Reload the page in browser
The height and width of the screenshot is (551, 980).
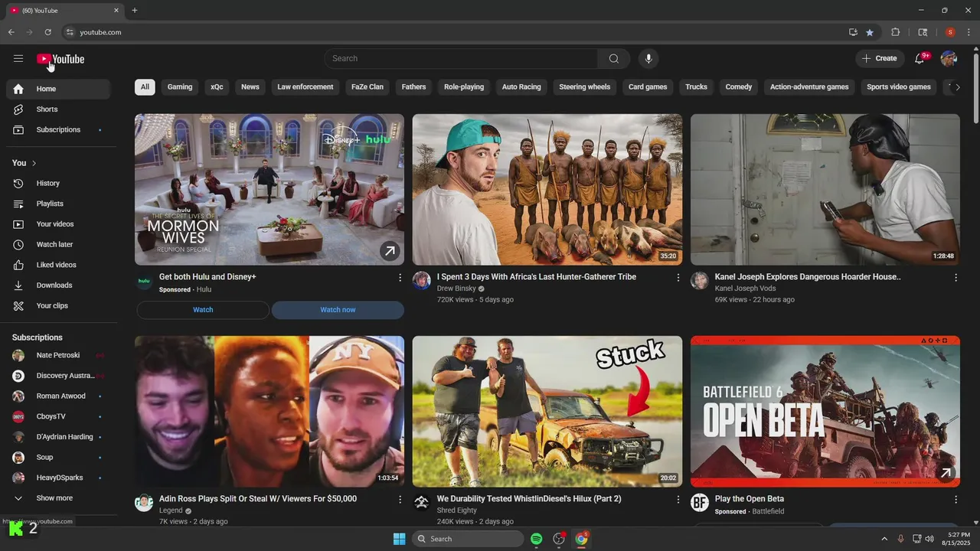click(47, 32)
